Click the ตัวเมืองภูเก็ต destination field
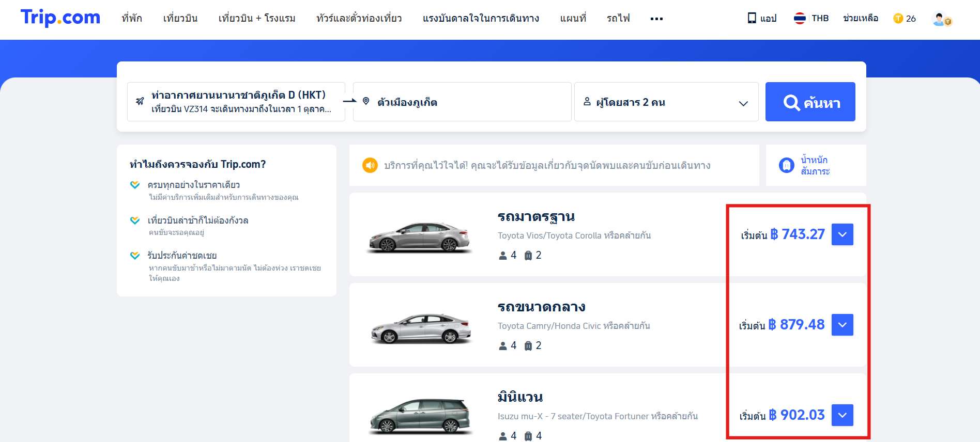 click(x=462, y=102)
